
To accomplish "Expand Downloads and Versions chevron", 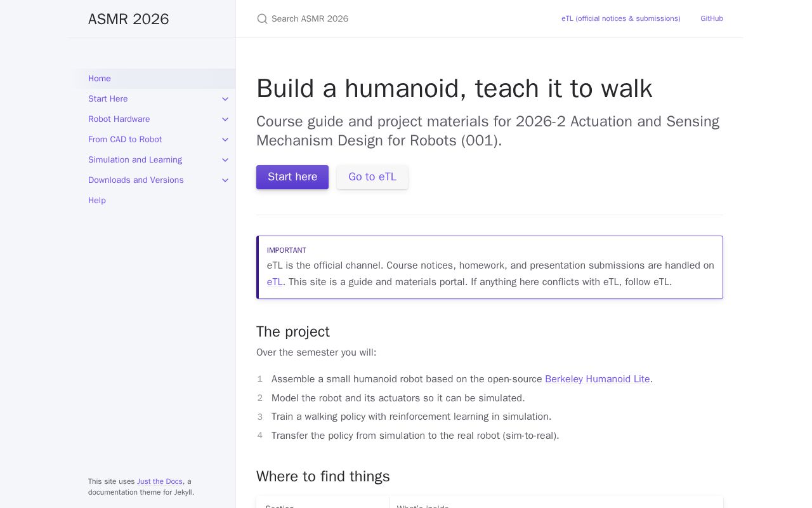I will (x=225, y=180).
